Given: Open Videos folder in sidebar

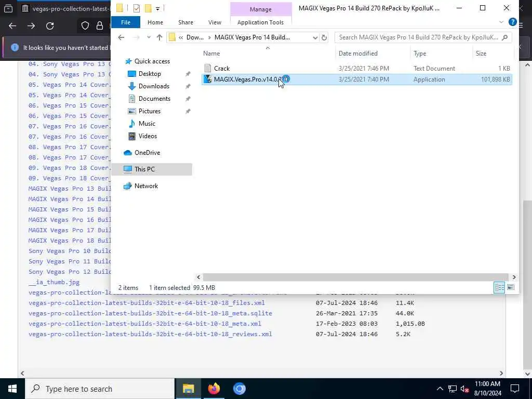Looking at the screenshot, I should coord(148,136).
